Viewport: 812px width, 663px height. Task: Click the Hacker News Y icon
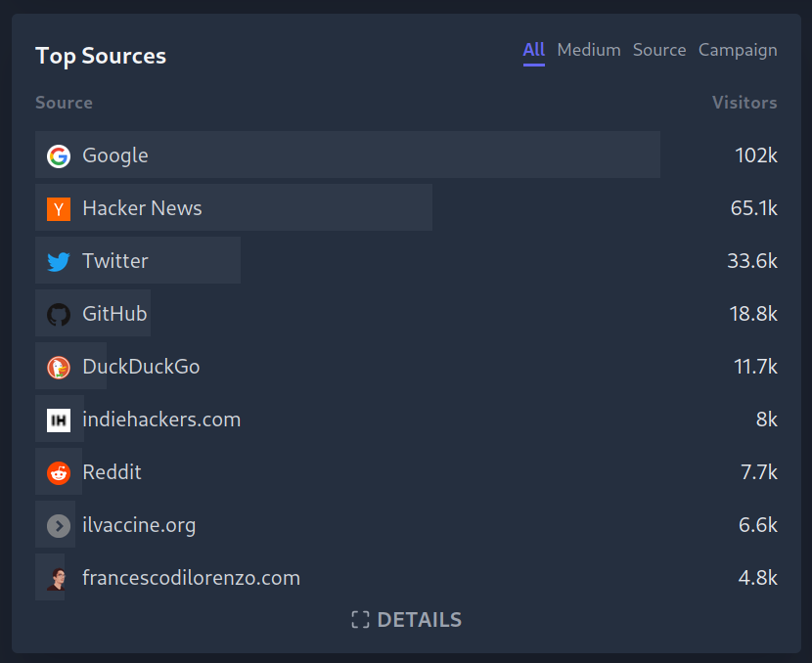click(x=59, y=209)
